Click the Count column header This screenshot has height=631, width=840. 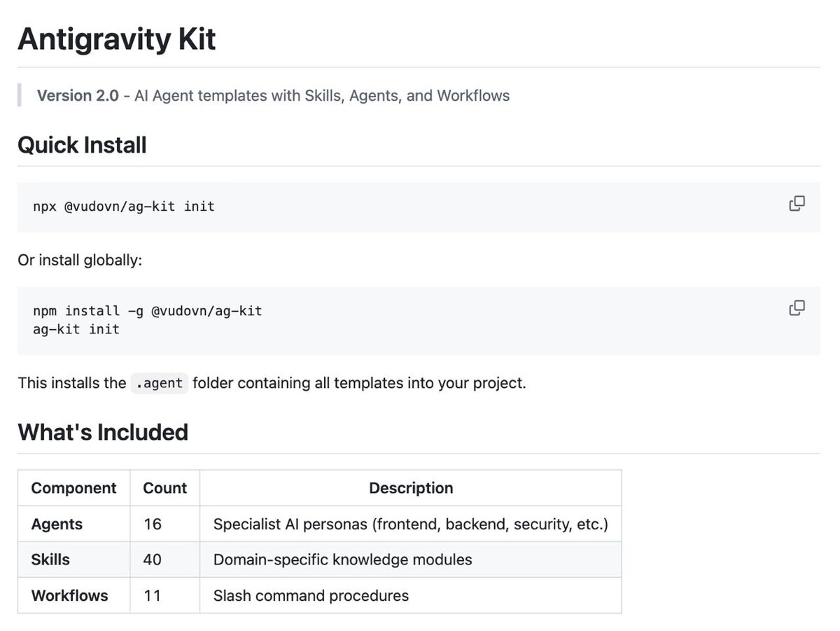[x=164, y=488]
